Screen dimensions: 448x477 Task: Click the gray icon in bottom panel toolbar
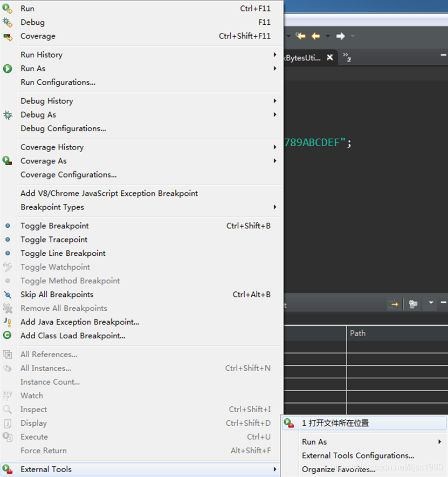[413, 304]
